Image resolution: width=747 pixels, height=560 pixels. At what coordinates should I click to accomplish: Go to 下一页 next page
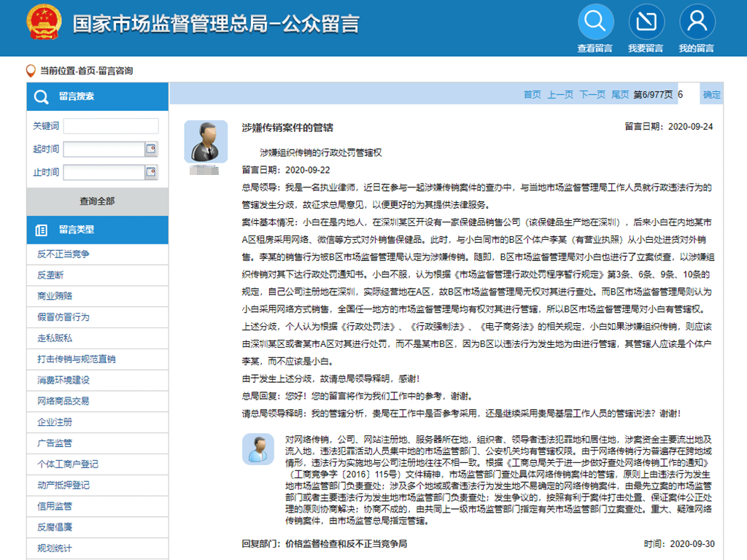(x=592, y=95)
